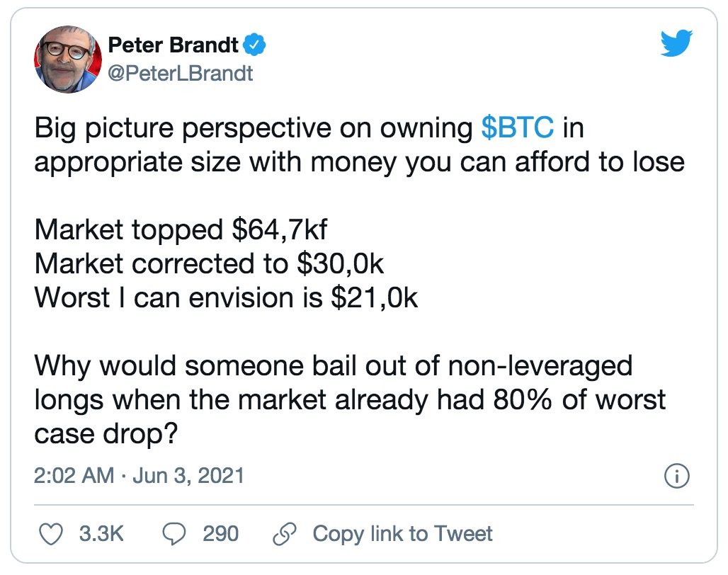Click the $BTC cashtag link
This screenshot has width=728, height=575.
(x=518, y=127)
